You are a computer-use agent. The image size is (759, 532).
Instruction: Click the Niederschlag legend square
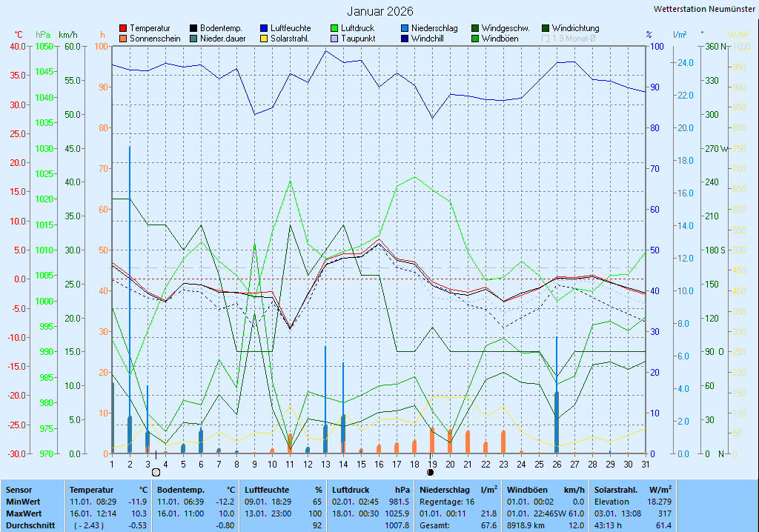click(405, 28)
